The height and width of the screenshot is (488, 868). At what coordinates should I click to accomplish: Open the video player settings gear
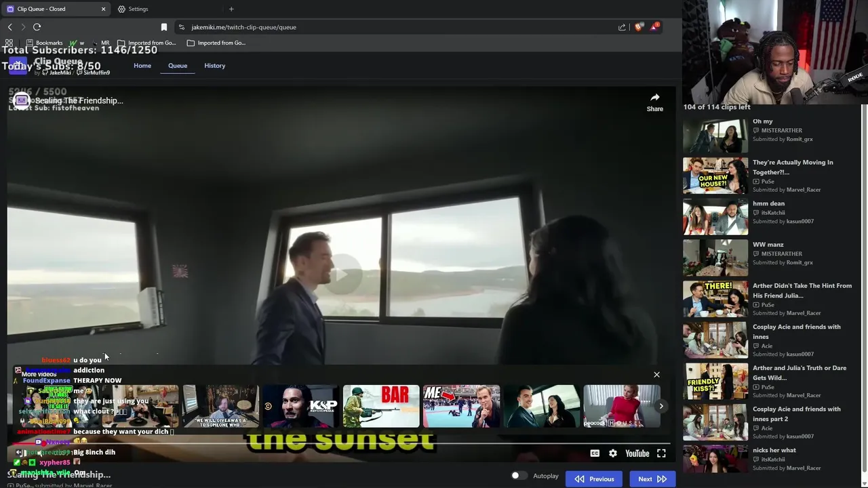pos(613,453)
